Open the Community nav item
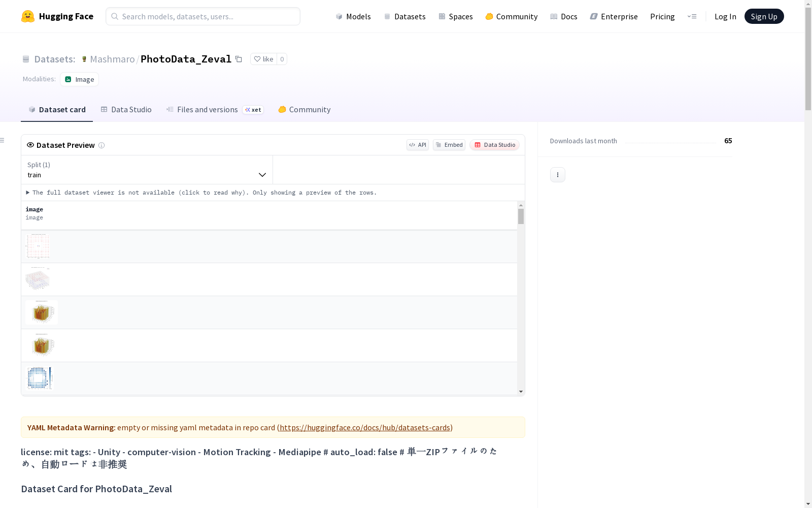Screen dimensions: 812x508 (512, 16)
